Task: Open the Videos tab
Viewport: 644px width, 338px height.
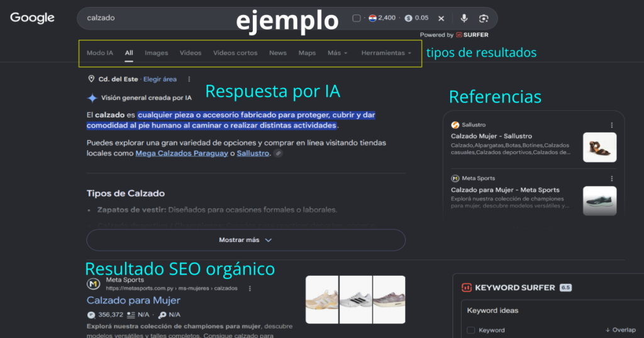Action: [x=191, y=53]
